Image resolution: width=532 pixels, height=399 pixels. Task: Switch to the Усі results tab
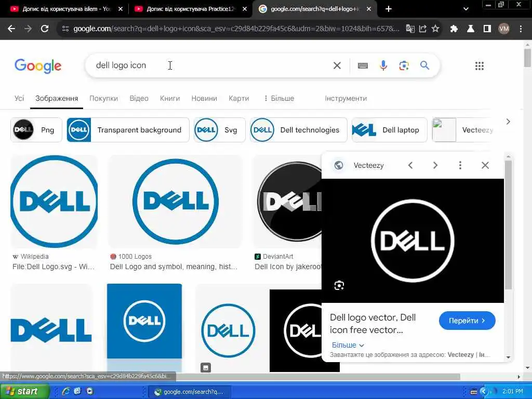[x=19, y=98]
